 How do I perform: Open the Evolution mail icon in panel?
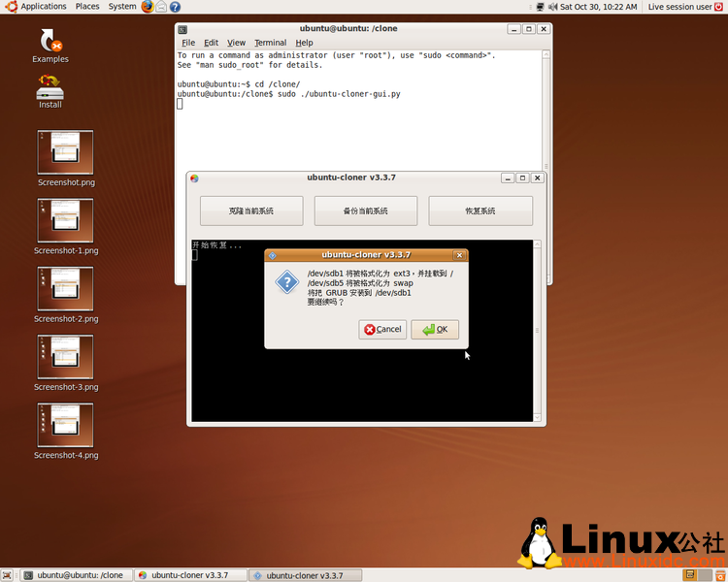point(161,7)
